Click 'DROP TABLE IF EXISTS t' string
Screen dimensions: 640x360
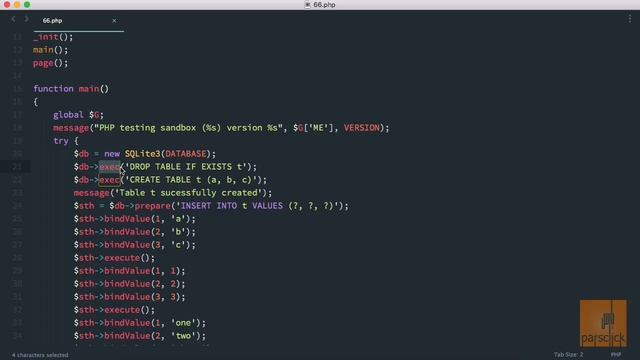tap(186, 167)
